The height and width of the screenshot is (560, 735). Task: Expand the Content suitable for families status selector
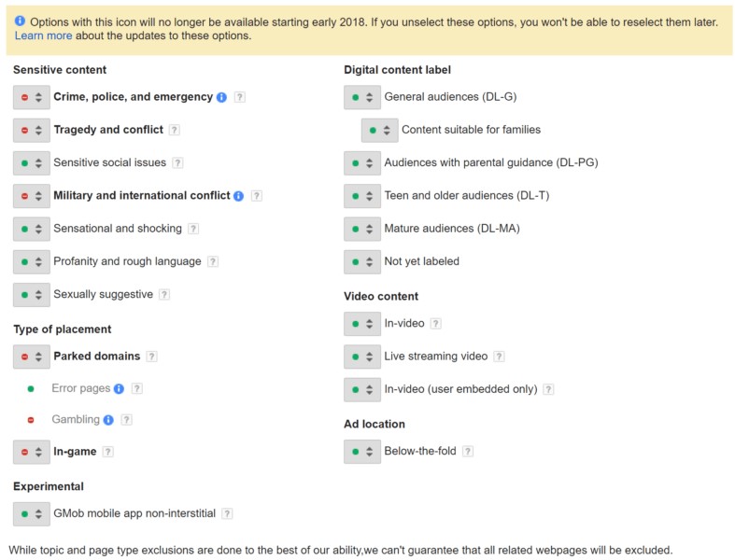point(379,131)
